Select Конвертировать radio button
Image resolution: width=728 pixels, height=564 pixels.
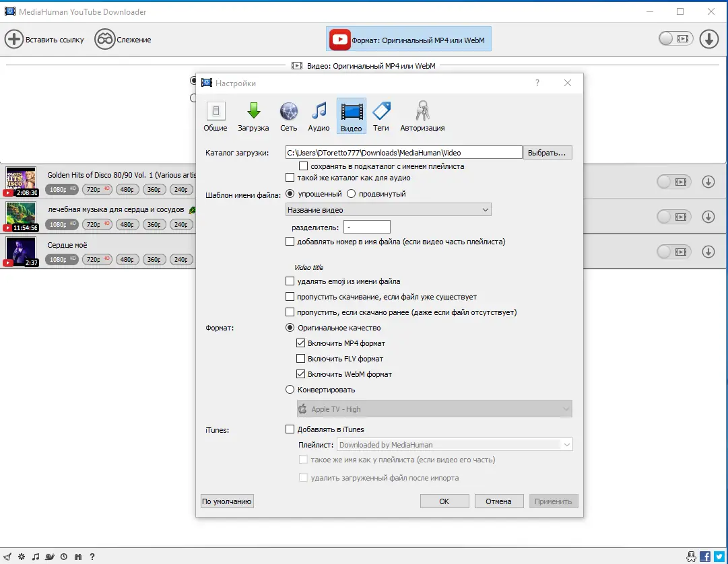coord(290,390)
